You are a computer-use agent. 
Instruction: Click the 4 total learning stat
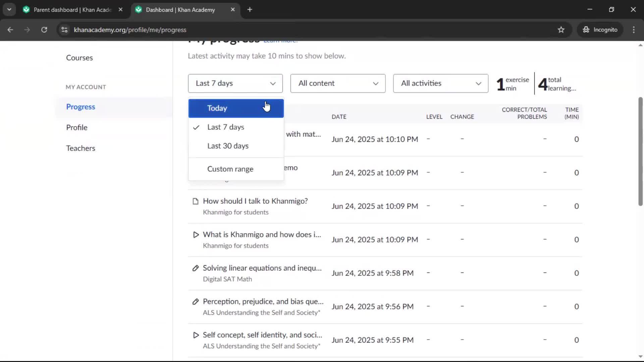tap(557, 84)
